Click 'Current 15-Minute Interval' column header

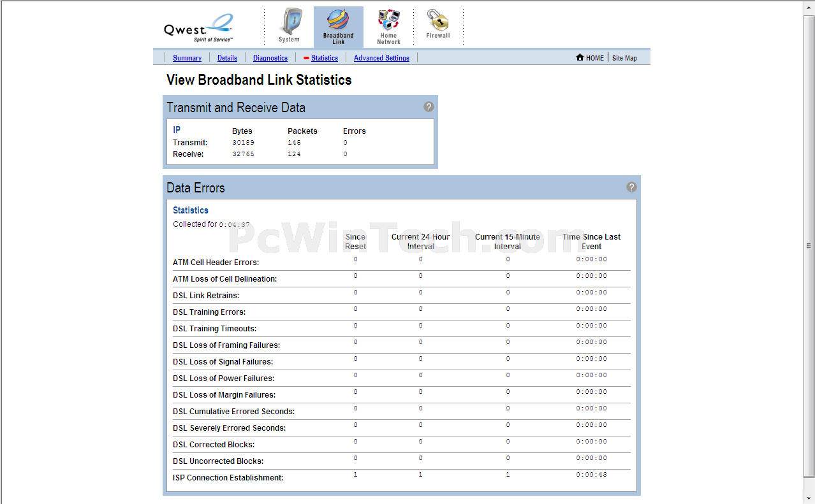click(x=508, y=241)
